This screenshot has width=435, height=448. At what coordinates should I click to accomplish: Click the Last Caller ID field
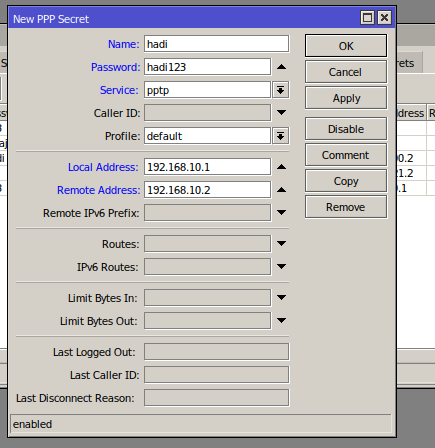click(216, 375)
